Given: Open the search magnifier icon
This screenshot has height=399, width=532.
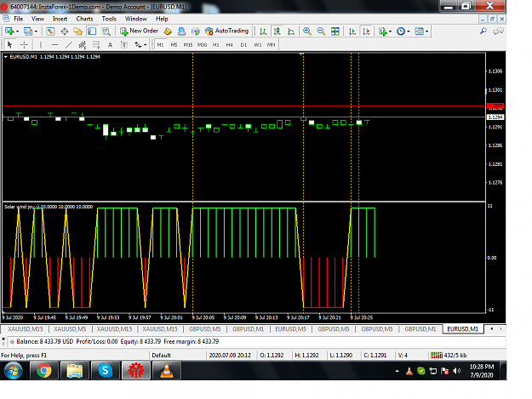Looking at the screenshot, I should (483, 31).
